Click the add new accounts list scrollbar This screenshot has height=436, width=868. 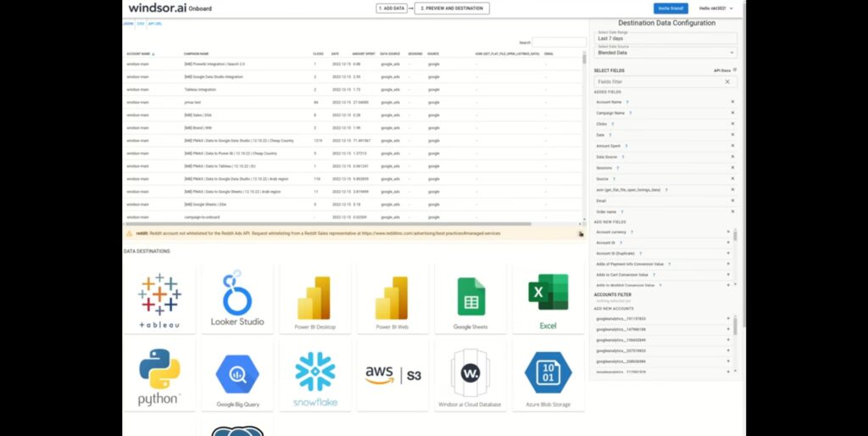[735, 326]
